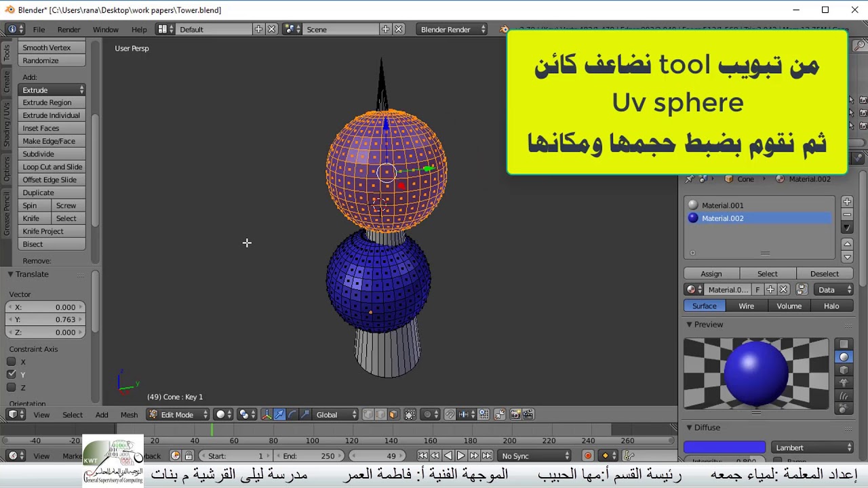Screen dimensions: 868x488
Task: Select hair strands preview type icon
Action: coord(844,396)
